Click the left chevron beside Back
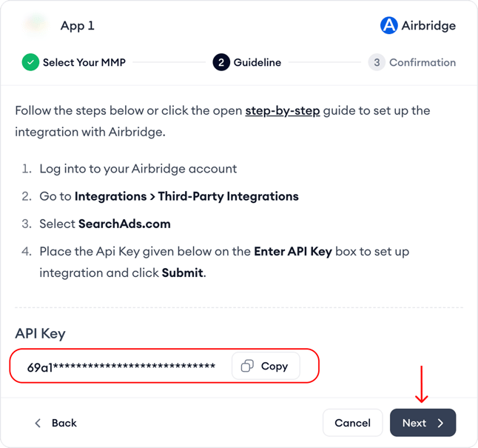 (38, 423)
